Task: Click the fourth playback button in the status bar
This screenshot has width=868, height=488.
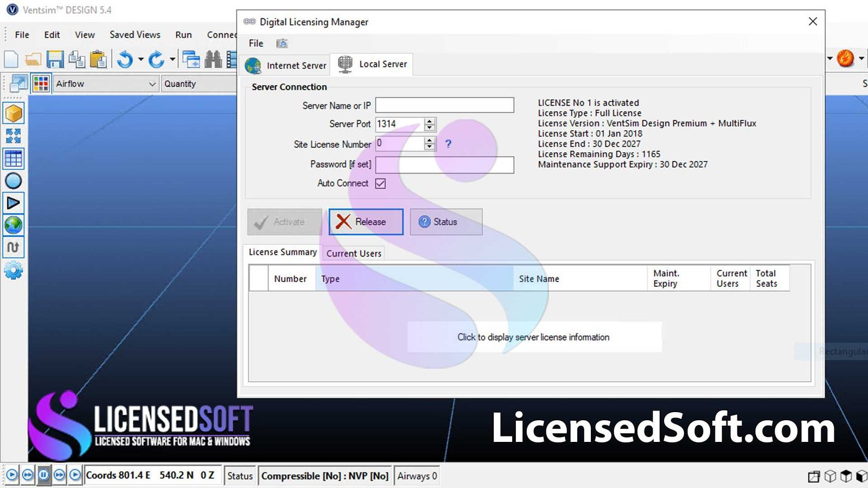Action: pos(59,476)
